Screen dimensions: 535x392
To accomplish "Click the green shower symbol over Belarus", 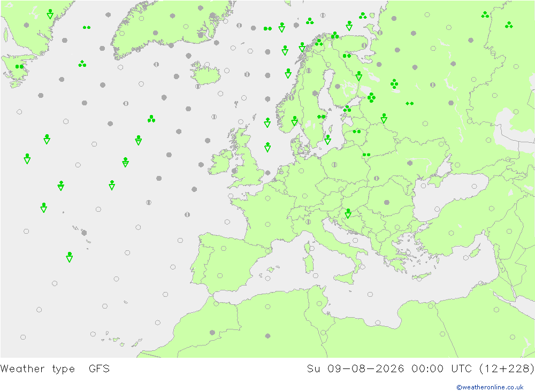I will (384, 118).
